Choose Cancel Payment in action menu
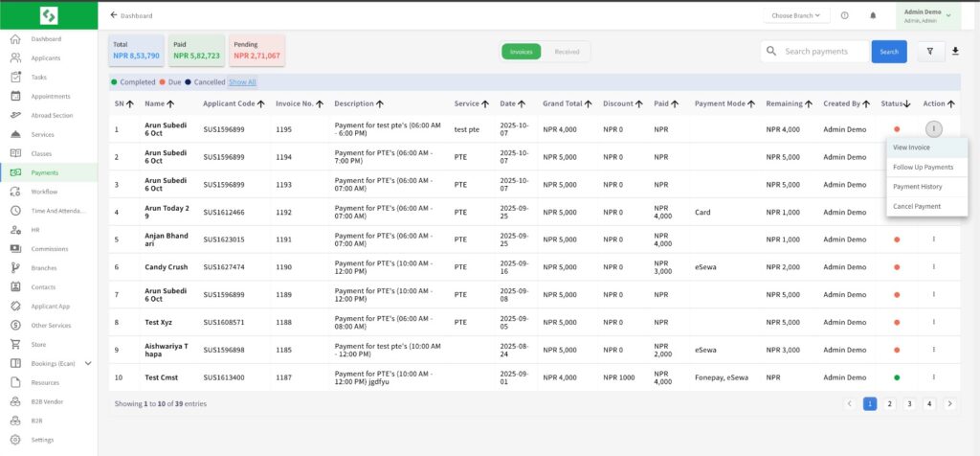The width and height of the screenshot is (980, 456). click(916, 206)
